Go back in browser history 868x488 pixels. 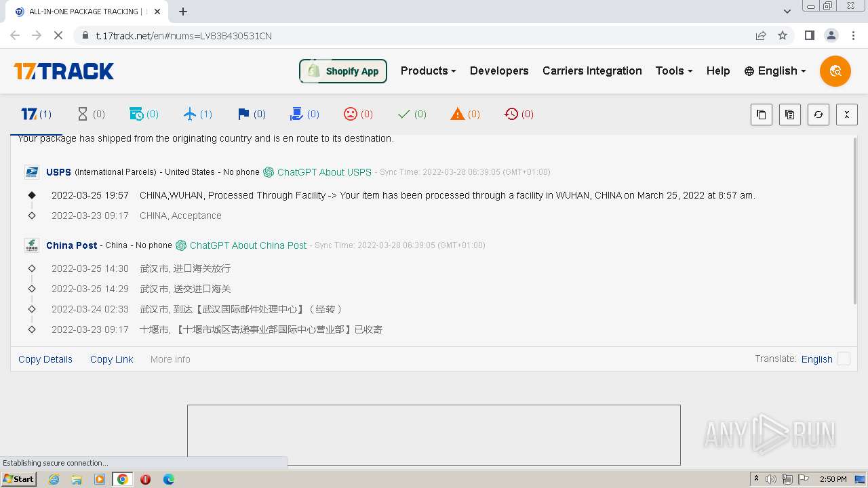(x=15, y=35)
